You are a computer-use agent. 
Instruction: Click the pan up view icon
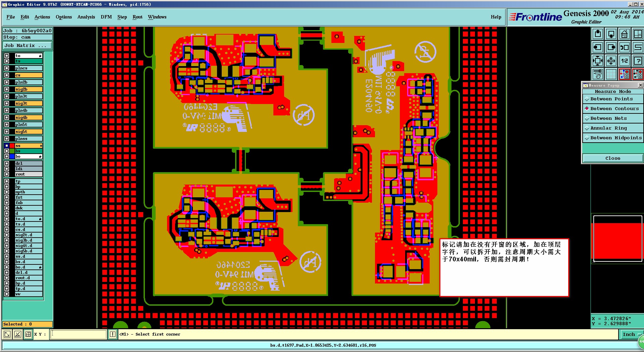[x=598, y=34]
